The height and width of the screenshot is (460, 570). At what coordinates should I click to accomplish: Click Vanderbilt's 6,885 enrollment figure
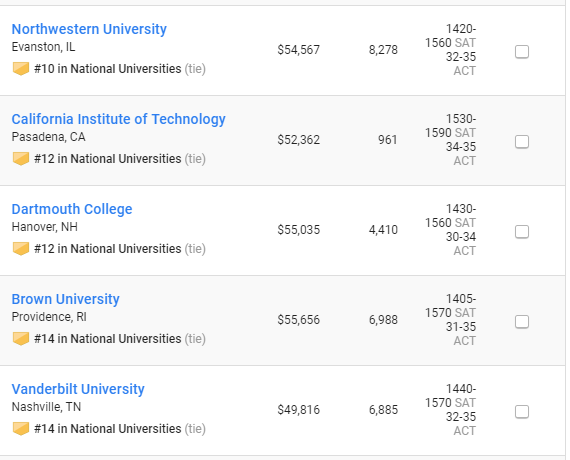pos(383,410)
